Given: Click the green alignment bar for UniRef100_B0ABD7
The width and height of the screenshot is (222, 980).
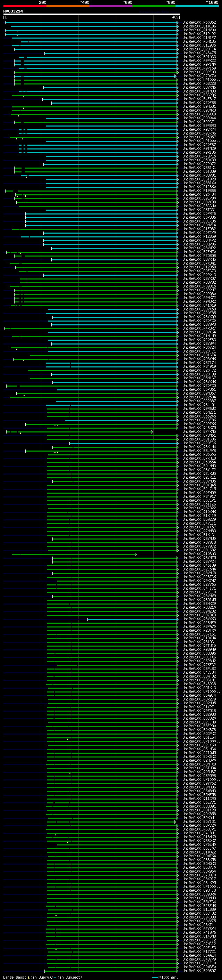Looking at the screenshot, I should (x=112, y=971).
